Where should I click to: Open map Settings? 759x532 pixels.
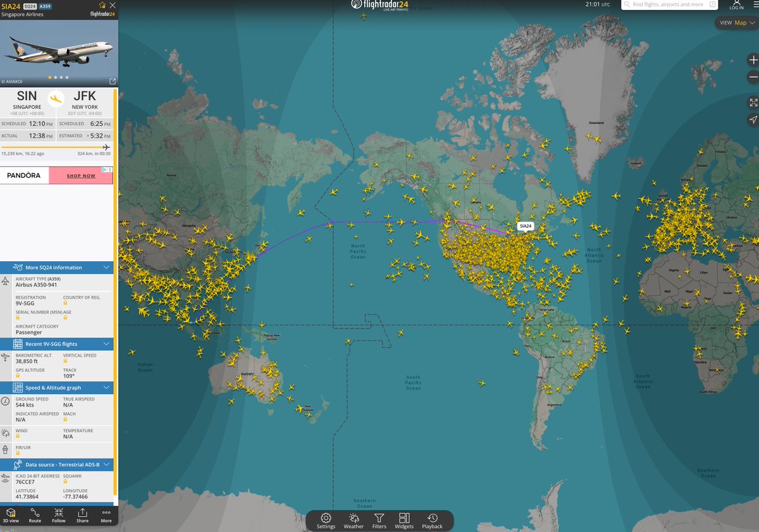tap(326, 521)
